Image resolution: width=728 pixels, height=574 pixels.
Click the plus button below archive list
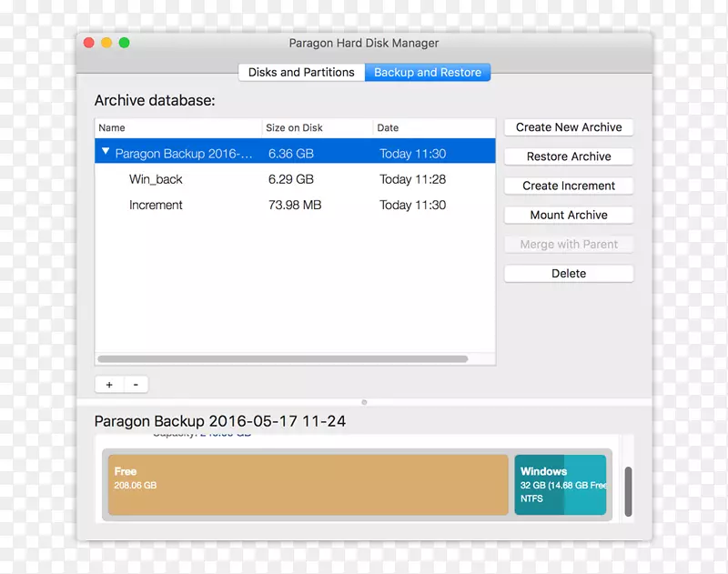pos(108,385)
